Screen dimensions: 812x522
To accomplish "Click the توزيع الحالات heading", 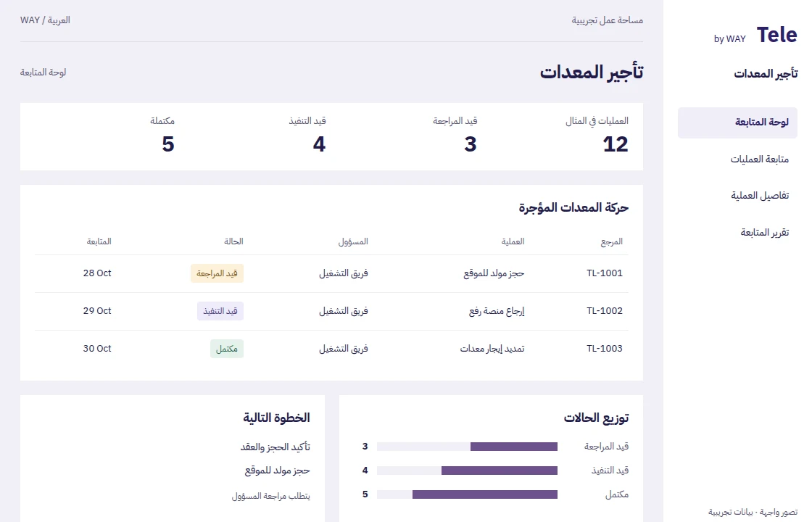I will (x=596, y=418).
